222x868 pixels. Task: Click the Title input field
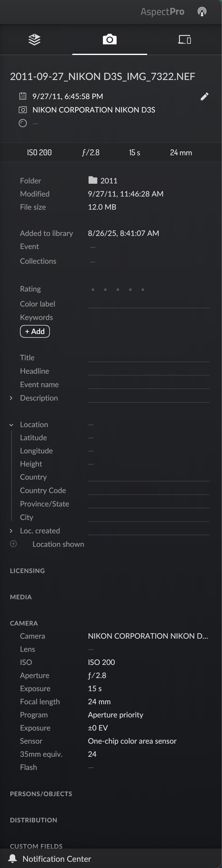pos(148,357)
